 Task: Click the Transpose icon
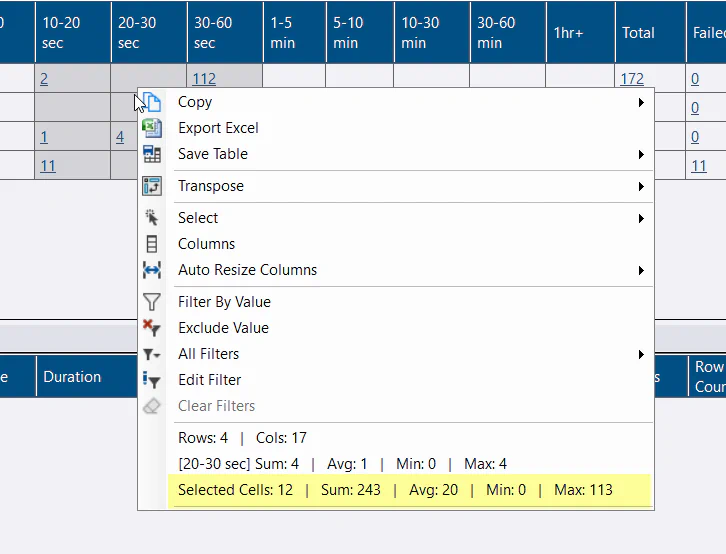(152, 186)
